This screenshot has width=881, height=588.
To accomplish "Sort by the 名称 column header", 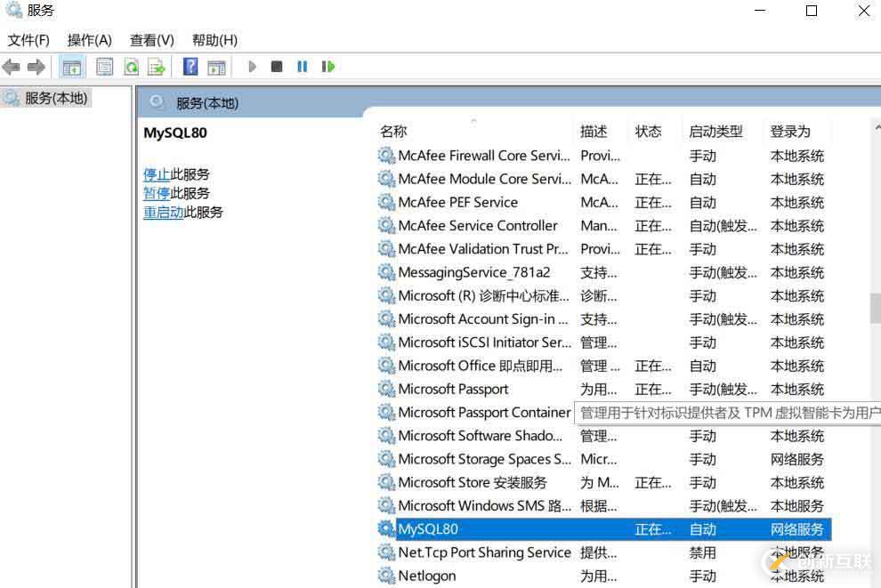I will (x=475, y=132).
